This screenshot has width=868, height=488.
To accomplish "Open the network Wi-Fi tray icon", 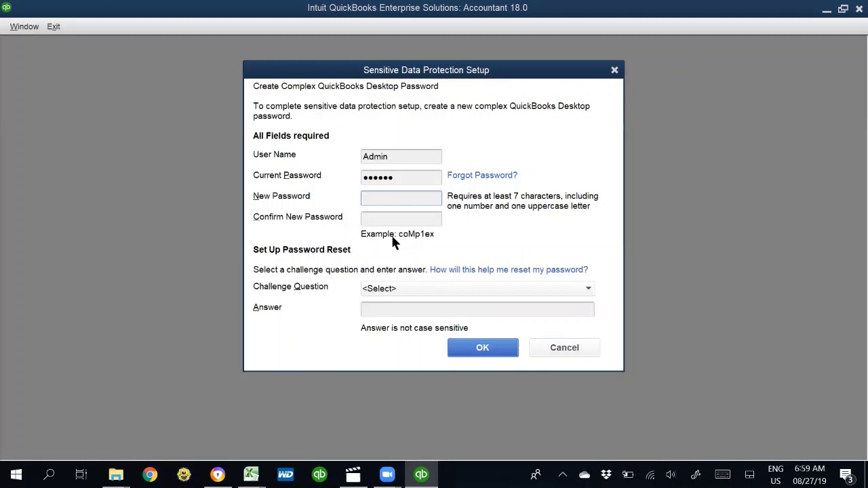I will tap(650, 474).
